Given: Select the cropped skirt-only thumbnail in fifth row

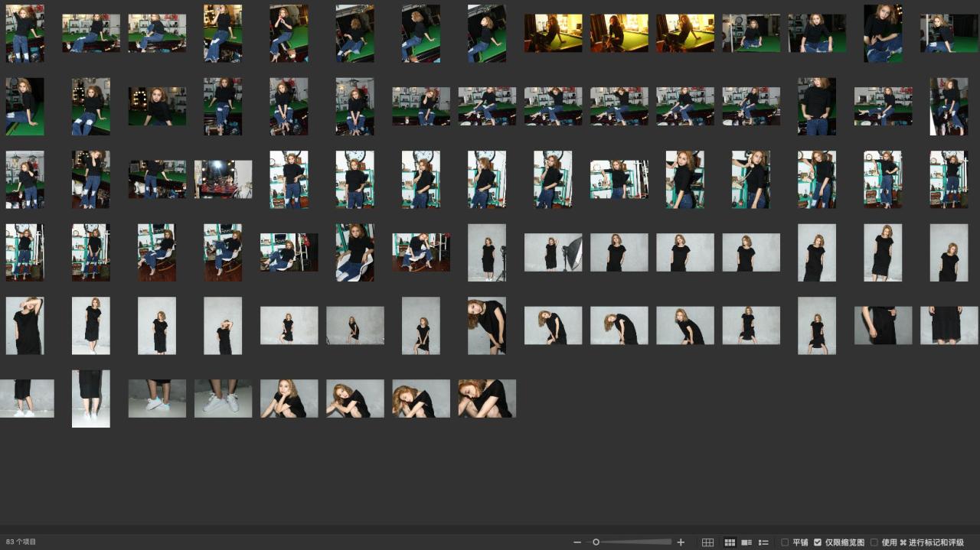Looking at the screenshot, I should click(949, 325).
